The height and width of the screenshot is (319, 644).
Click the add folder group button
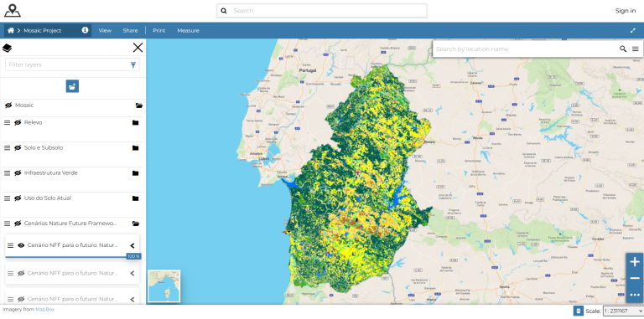[x=72, y=86]
